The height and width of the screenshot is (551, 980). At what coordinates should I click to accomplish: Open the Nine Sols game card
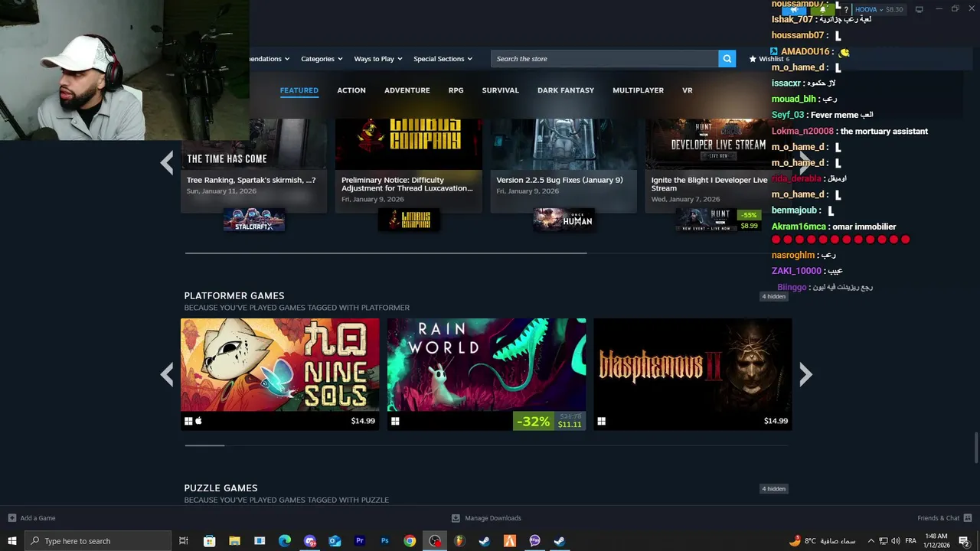pyautogui.click(x=279, y=374)
